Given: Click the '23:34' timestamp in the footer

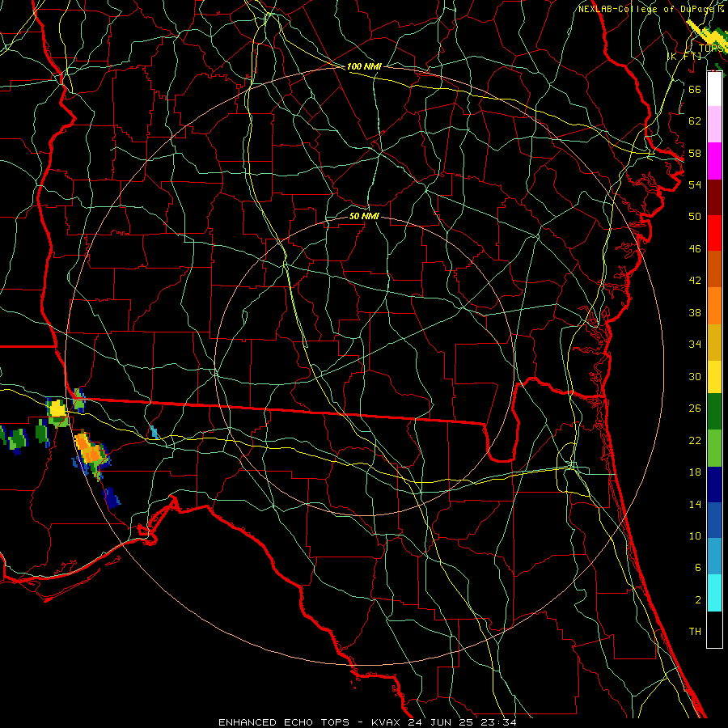Looking at the screenshot, I should pyautogui.click(x=498, y=722).
